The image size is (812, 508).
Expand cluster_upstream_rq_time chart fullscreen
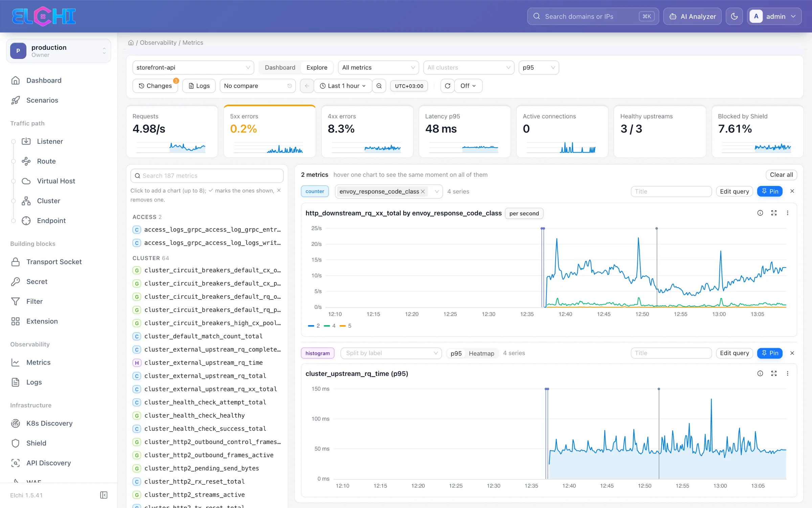click(774, 374)
